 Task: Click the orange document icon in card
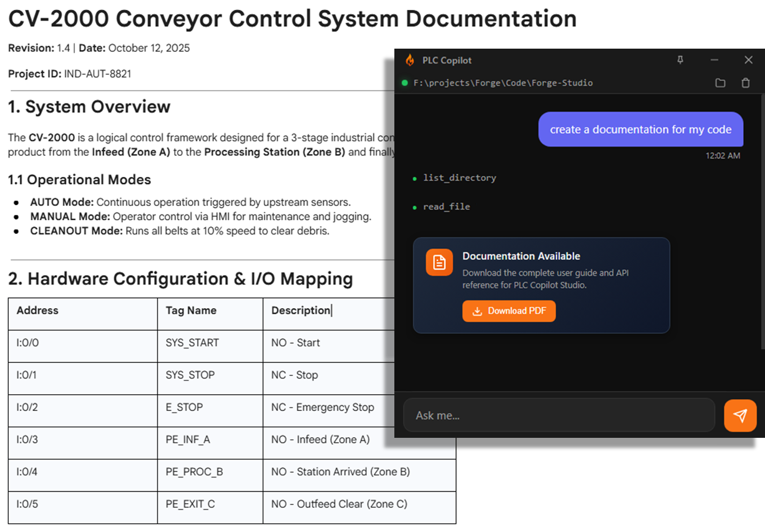(439, 263)
